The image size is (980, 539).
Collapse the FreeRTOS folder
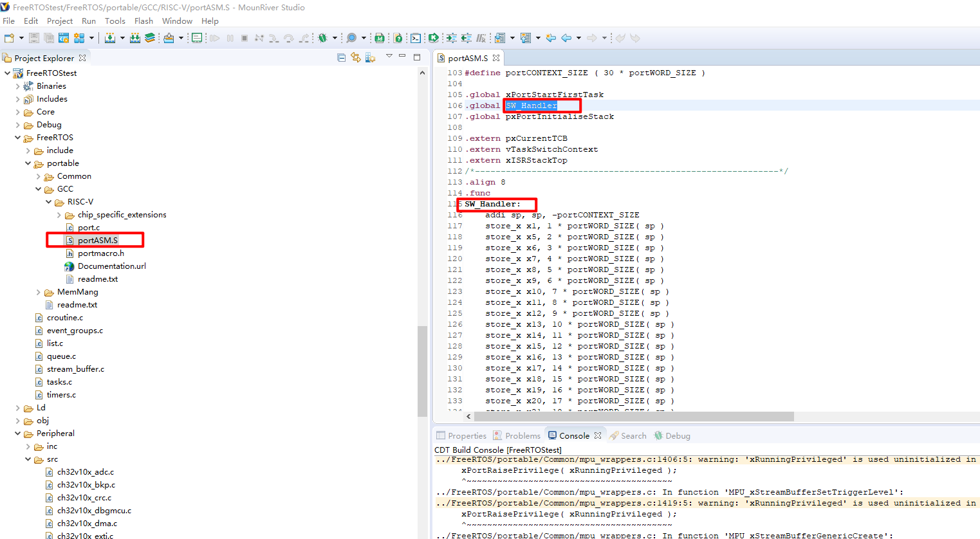[17, 138]
